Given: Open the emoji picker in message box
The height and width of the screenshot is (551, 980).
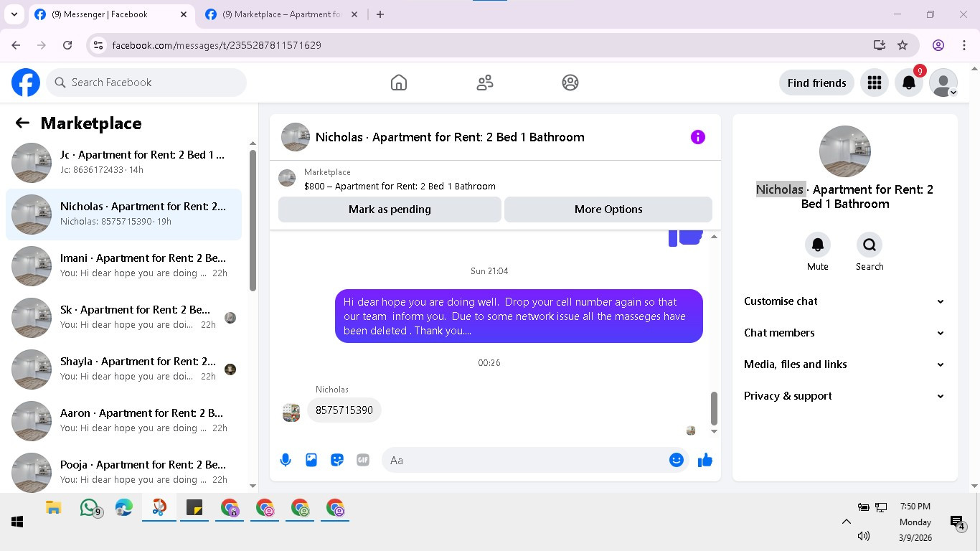Looking at the screenshot, I should pos(677,460).
